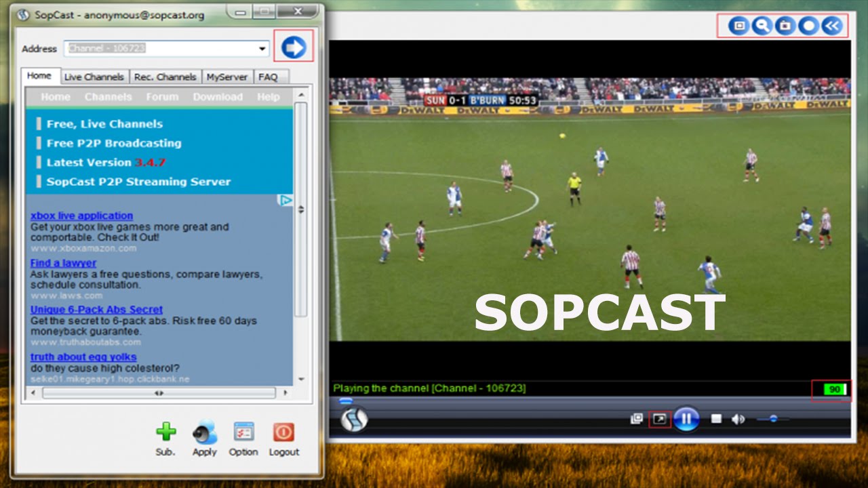The height and width of the screenshot is (488, 868).
Task: Click the www.truthaboutabs.com ad URL text
Action: coord(85,342)
